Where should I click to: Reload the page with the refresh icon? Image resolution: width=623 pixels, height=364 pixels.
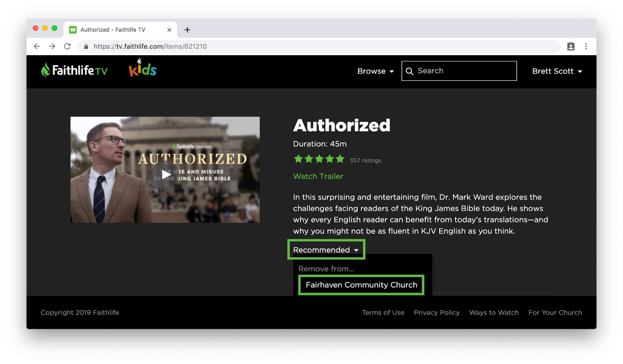(67, 46)
